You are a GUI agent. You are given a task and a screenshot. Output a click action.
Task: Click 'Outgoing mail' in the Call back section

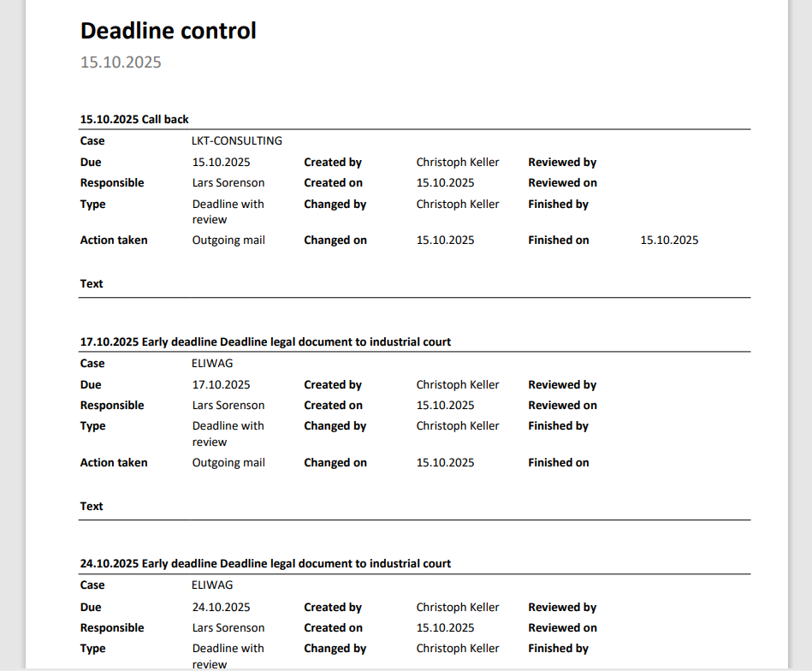(228, 240)
